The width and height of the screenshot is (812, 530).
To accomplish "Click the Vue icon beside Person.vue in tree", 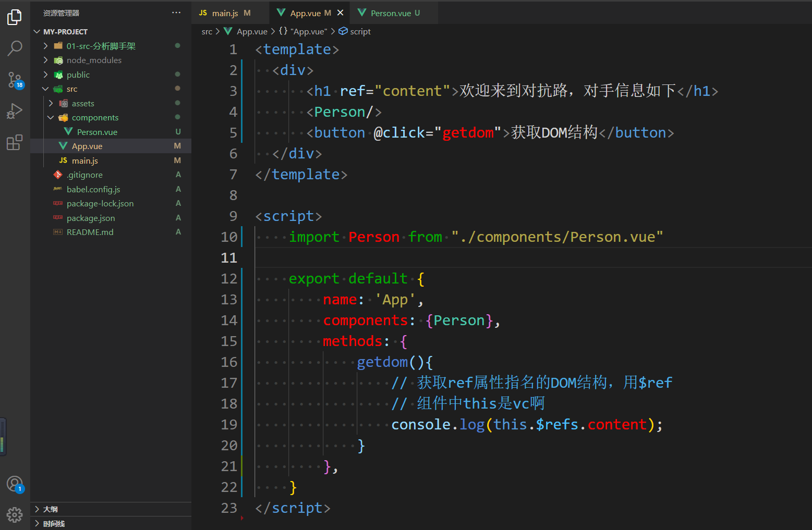I will 68,132.
